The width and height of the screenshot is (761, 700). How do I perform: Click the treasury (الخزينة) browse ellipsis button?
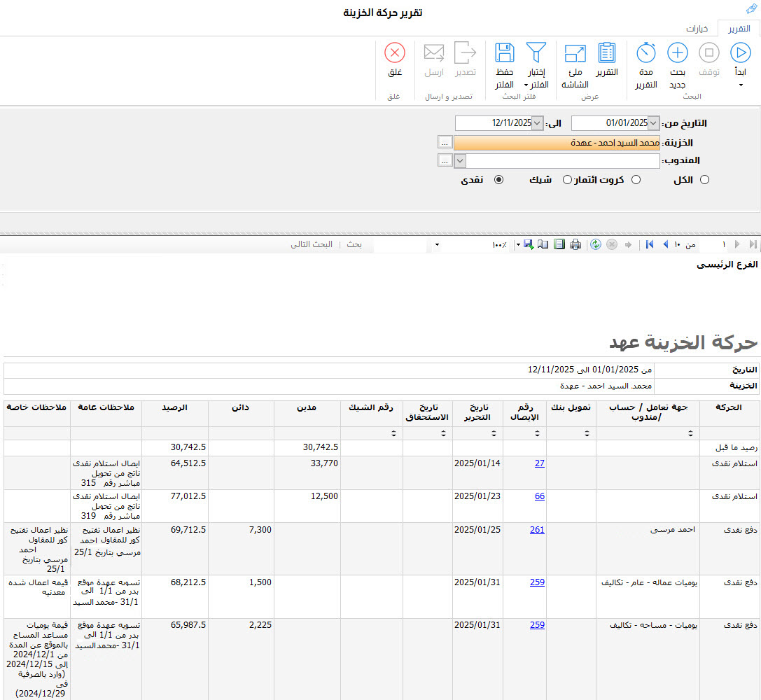tap(445, 142)
